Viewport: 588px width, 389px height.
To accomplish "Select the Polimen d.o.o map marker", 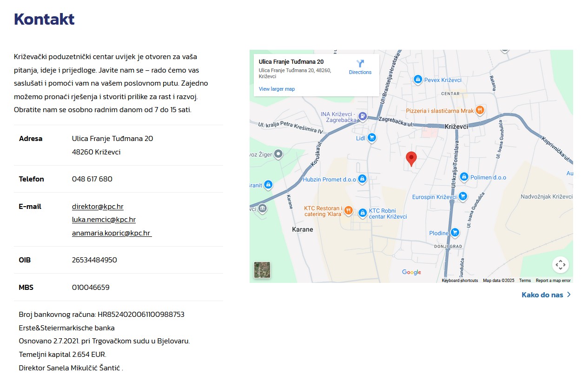I will (463, 177).
